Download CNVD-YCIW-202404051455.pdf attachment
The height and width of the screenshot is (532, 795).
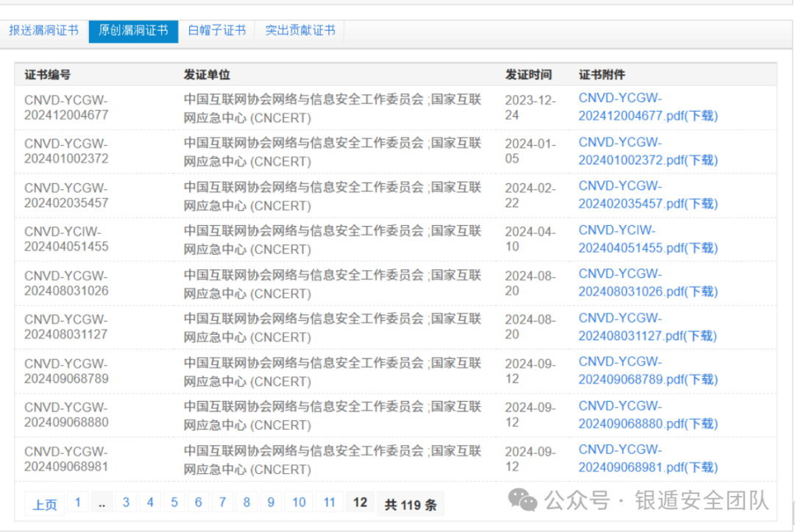pyautogui.click(x=648, y=238)
